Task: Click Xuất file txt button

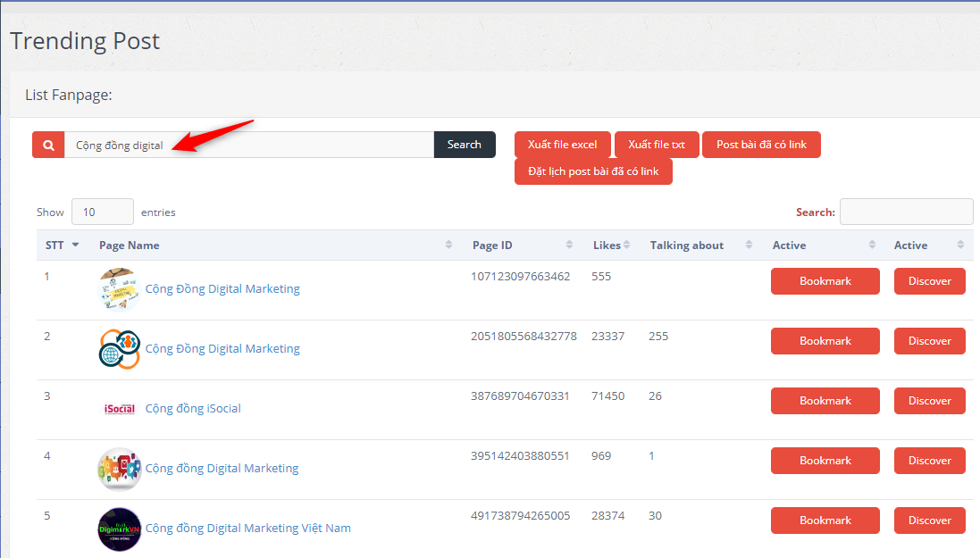Action: point(656,145)
